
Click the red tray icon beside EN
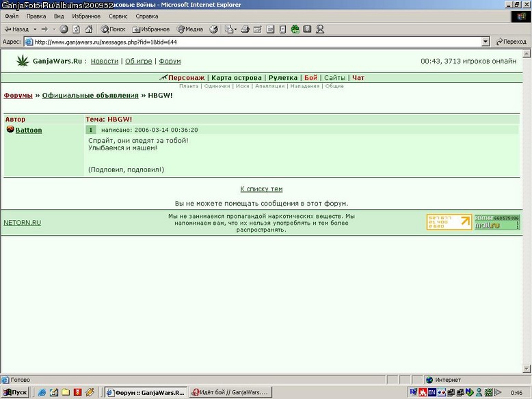tap(423, 392)
